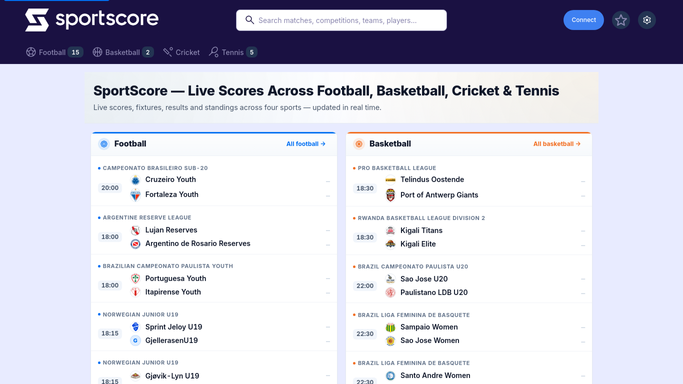This screenshot has height=384, width=683.
Task: Click the sportscore logo icon
Action: (37, 20)
